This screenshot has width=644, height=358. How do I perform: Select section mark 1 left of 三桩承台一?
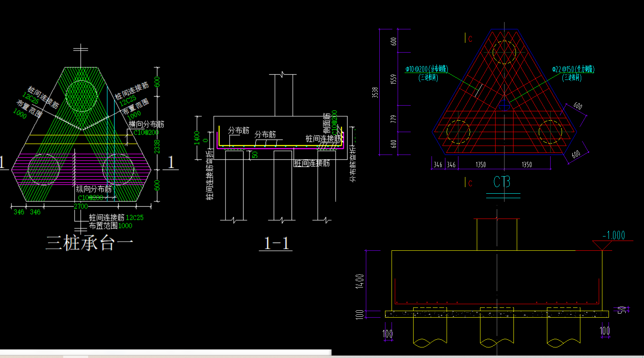click(x=2, y=162)
